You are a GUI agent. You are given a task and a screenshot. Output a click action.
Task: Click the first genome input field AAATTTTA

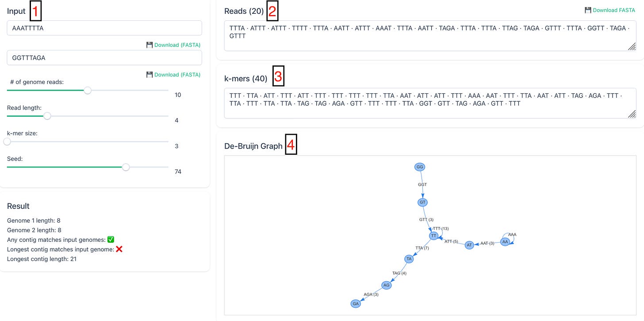(x=104, y=28)
